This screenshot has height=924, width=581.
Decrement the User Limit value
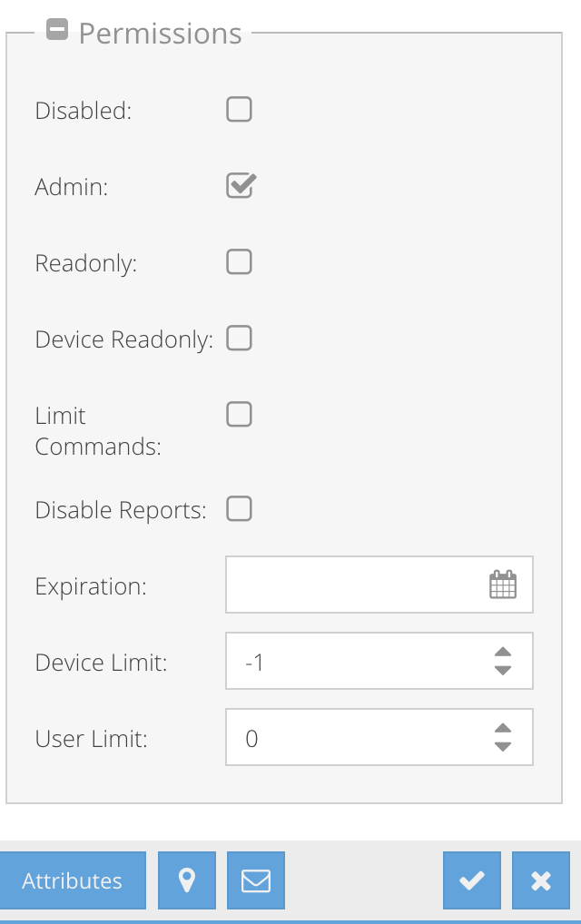pos(502,745)
